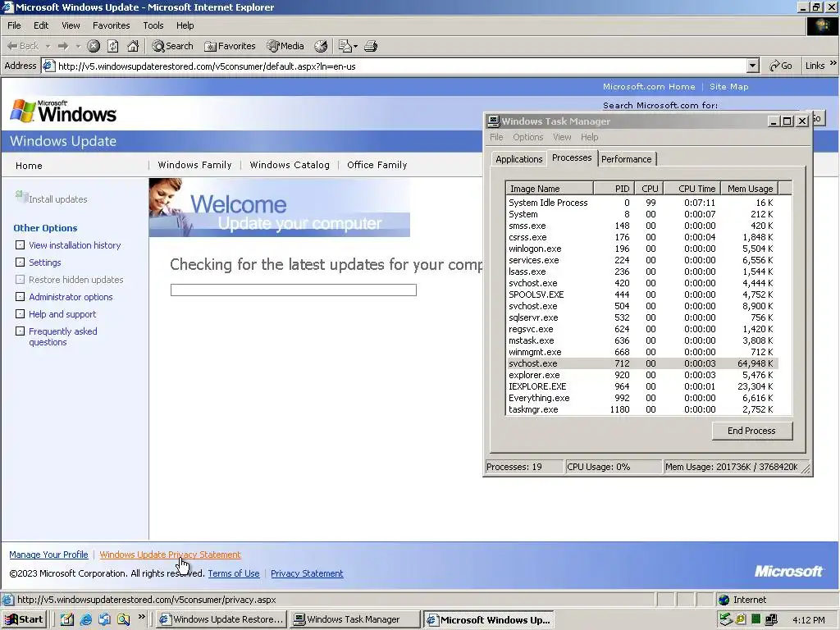This screenshot has width=840, height=630.
Task: Click the Mail toolbar icon
Action: coord(345,46)
